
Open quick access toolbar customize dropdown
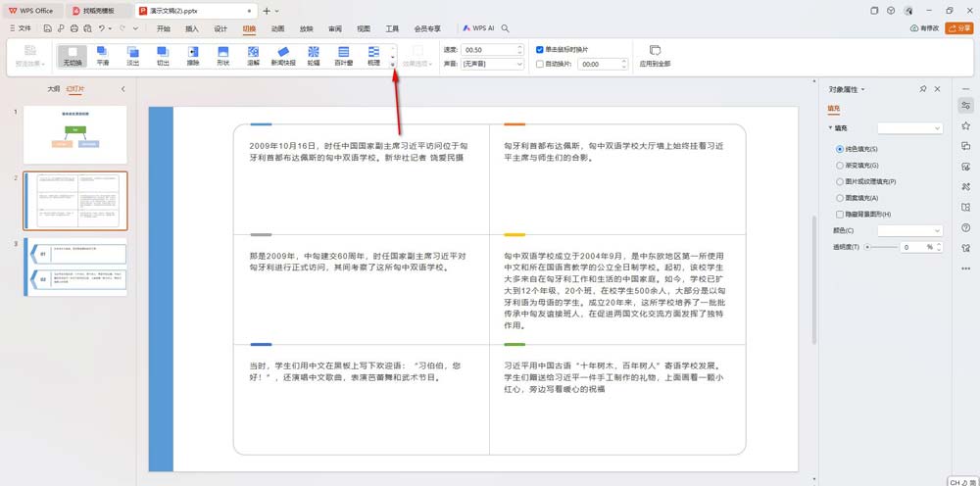(135, 28)
